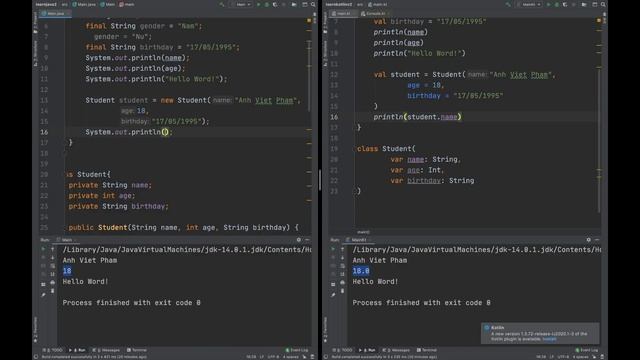Click Run icon in left window toolbar
640x360 pixels.
click(258, 4)
